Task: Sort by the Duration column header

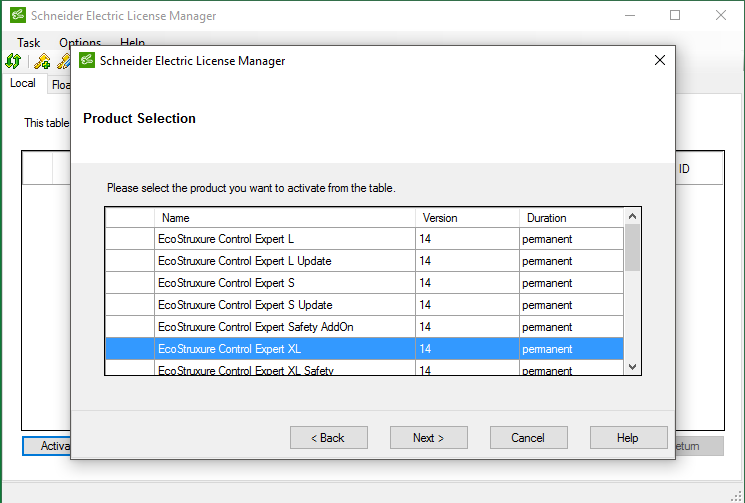Action: (571, 218)
